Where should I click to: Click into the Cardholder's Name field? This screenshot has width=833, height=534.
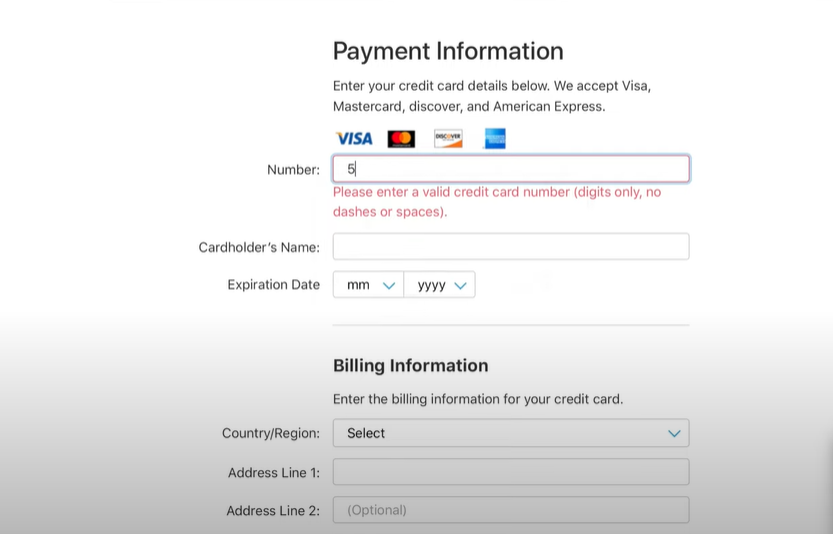pyautogui.click(x=511, y=247)
